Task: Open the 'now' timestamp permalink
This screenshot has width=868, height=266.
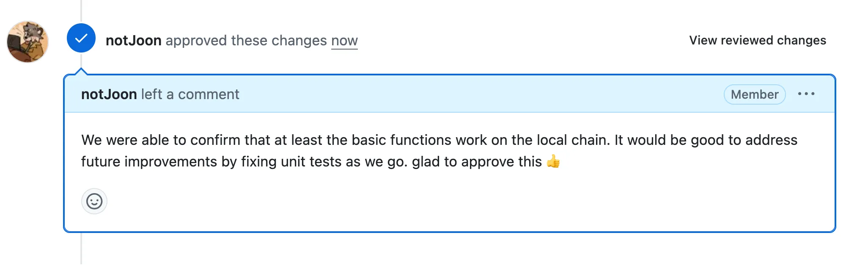Action: 344,41
